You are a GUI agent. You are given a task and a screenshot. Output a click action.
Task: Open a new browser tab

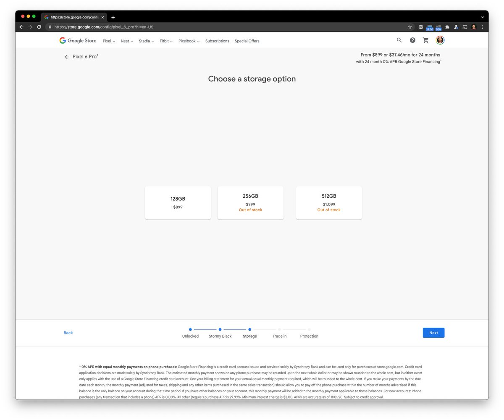tap(113, 17)
